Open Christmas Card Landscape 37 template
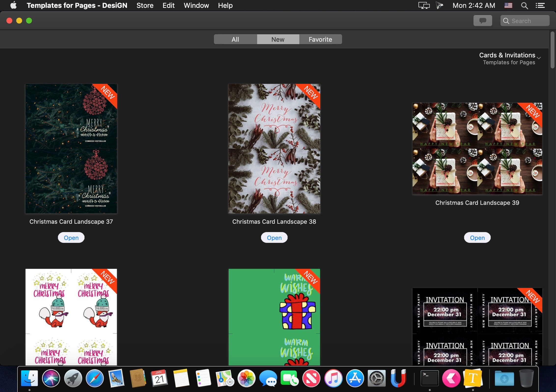This screenshot has width=556, height=392. [71, 237]
